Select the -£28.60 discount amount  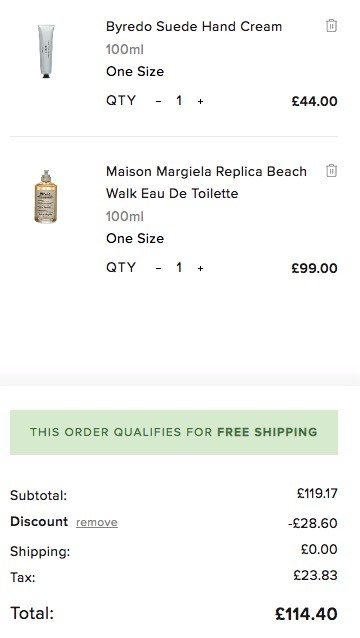tap(312, 523)
